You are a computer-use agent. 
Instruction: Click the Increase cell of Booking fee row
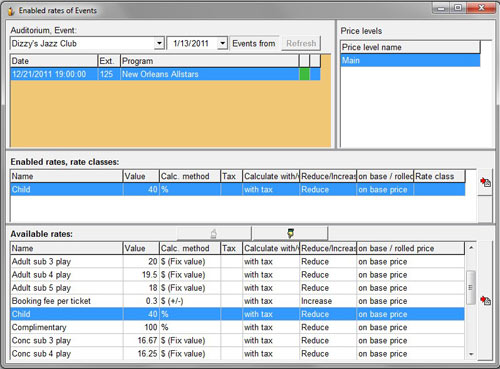[x=328, y=301]
